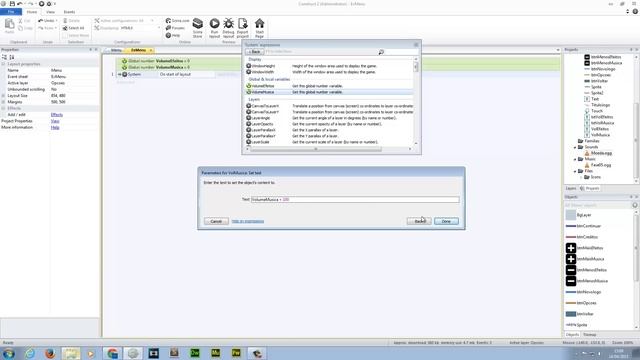Open the Forum link in the Online group
This screenshot has width=640, height=360.
point(175,28)
